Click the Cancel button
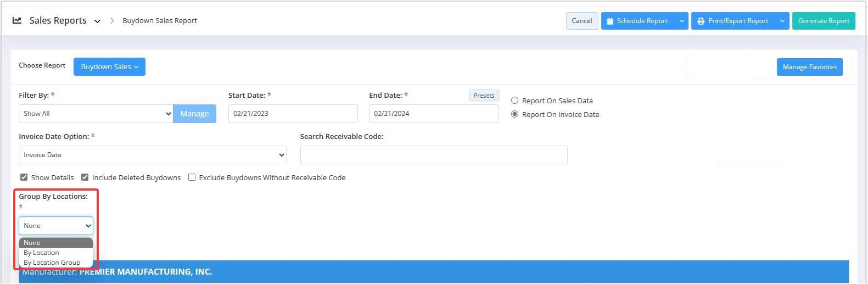This screenshot has width=868, height=284. coord(582,21)
